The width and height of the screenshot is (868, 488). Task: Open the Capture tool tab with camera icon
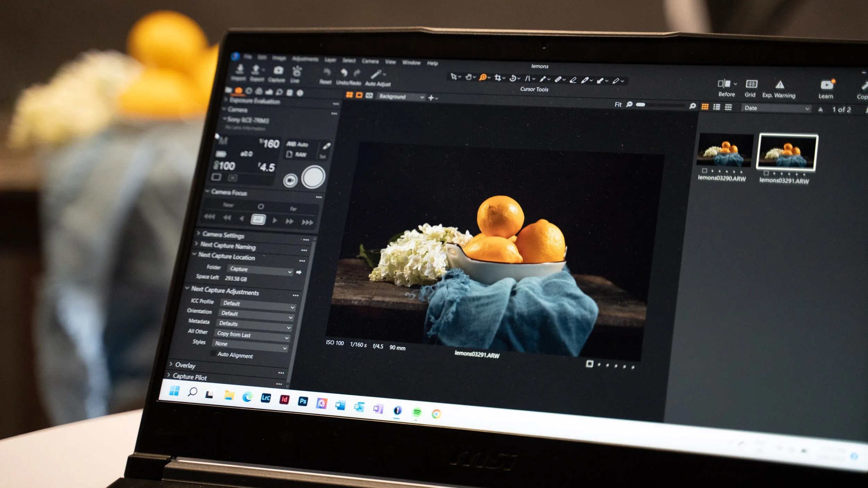click(x=239, y=91)
